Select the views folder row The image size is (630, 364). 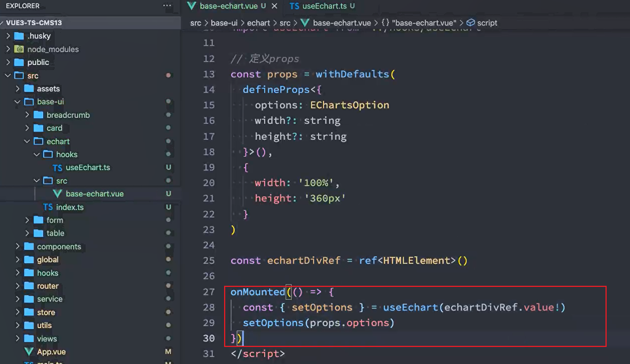tap(90, 338)
